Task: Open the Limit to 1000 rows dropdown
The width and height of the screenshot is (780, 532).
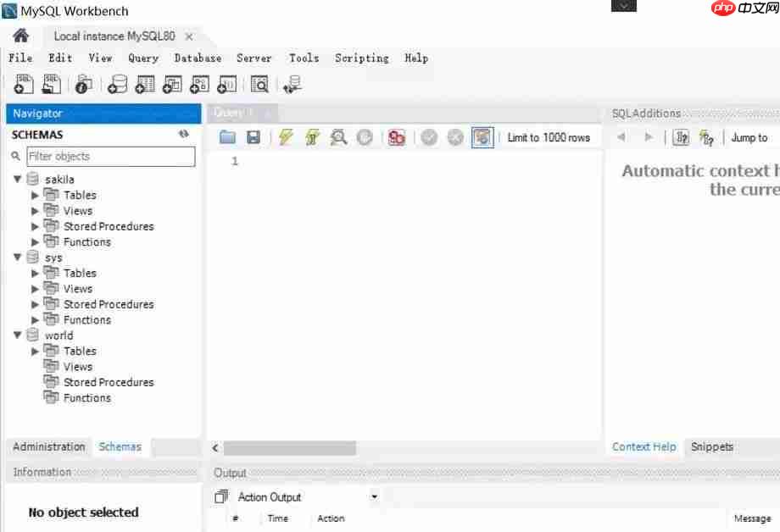Action: 550,137
